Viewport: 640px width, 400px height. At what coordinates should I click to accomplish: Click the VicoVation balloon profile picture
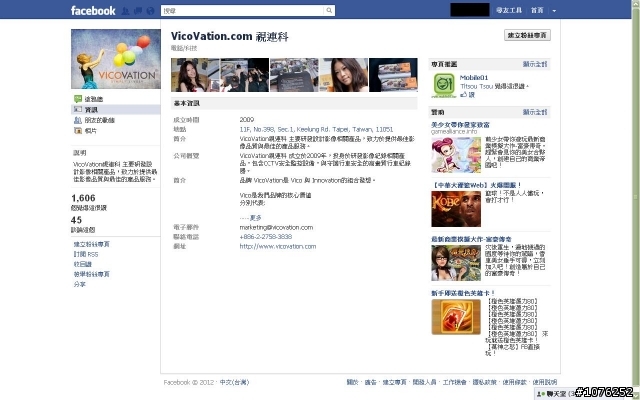(116, 59)
